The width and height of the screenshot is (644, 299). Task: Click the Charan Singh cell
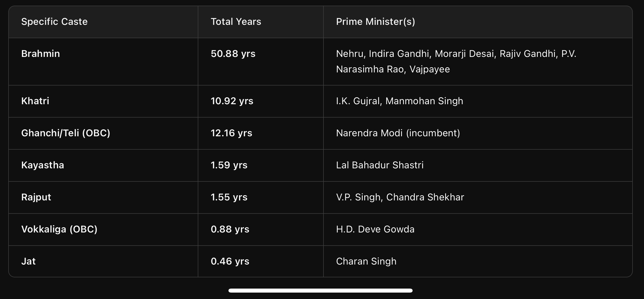366,261
